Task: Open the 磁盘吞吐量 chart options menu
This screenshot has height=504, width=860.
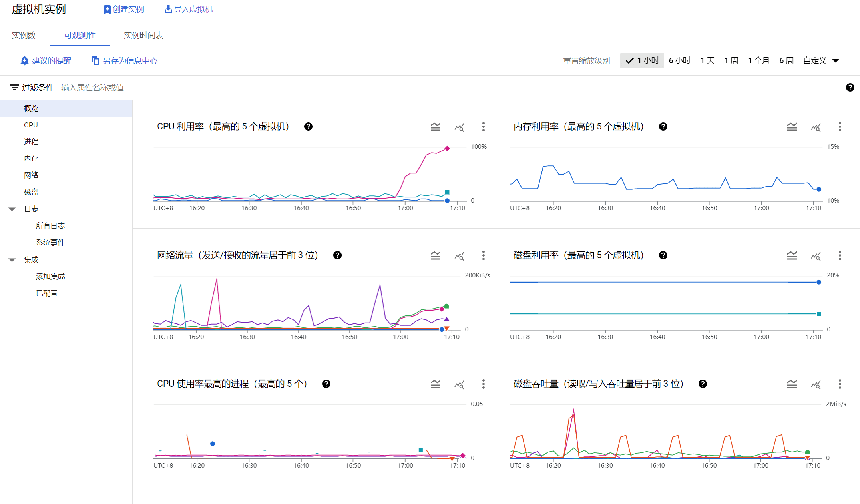Action: (x=840, y=384)
